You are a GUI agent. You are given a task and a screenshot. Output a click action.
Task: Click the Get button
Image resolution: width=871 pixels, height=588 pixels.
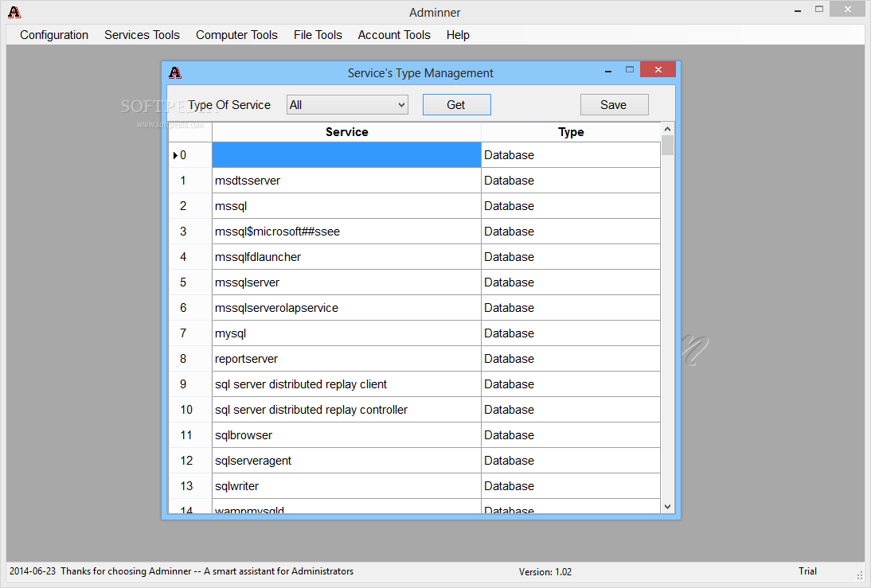click(x=457, y=105)
